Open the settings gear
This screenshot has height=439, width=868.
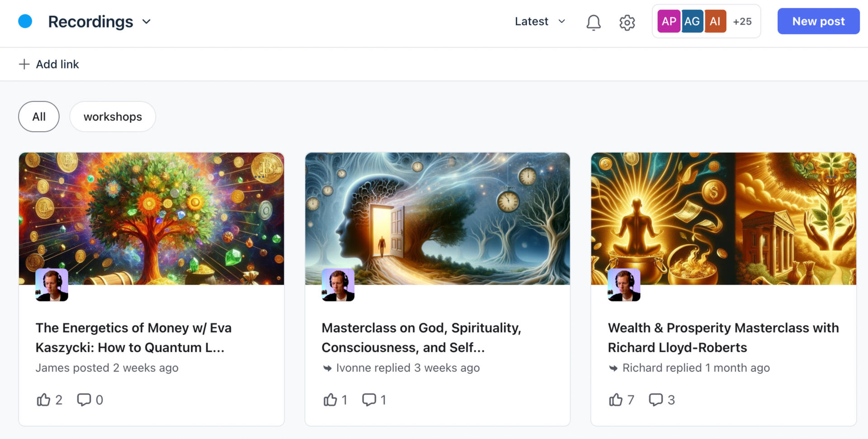627,22
